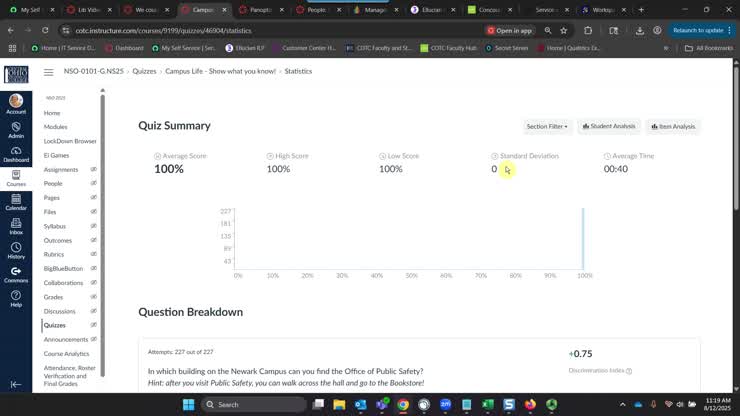The height and width of the screenshot is (416, 740).
Task: Open Chrome apps grid in bookmarks bar
Action: pos(12,48)
